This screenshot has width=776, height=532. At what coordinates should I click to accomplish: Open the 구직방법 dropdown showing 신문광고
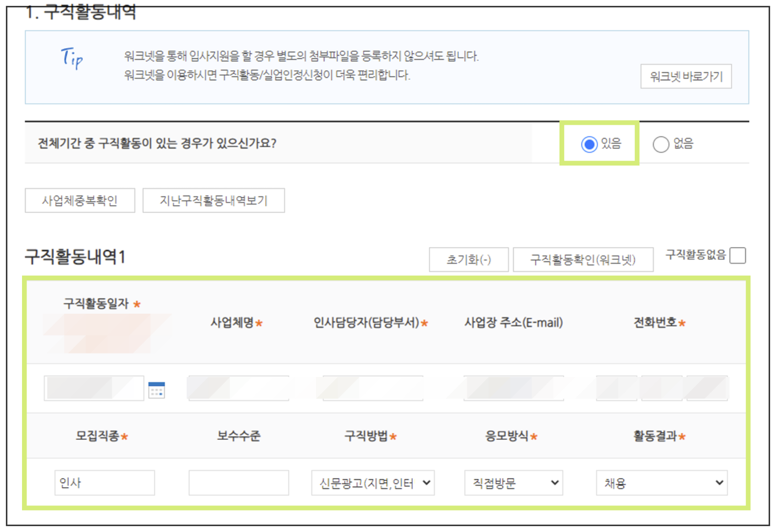(373, 482)
